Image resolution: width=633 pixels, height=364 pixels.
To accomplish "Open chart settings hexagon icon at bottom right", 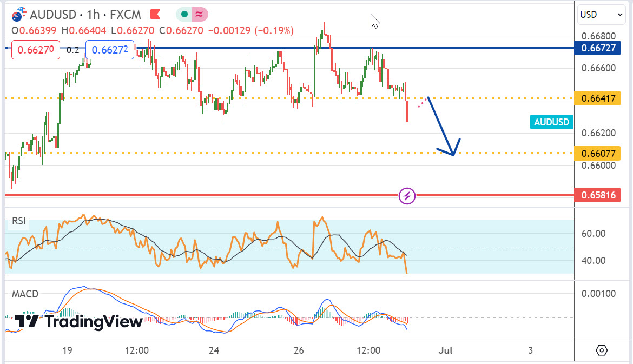I will [x=602, y=350].
